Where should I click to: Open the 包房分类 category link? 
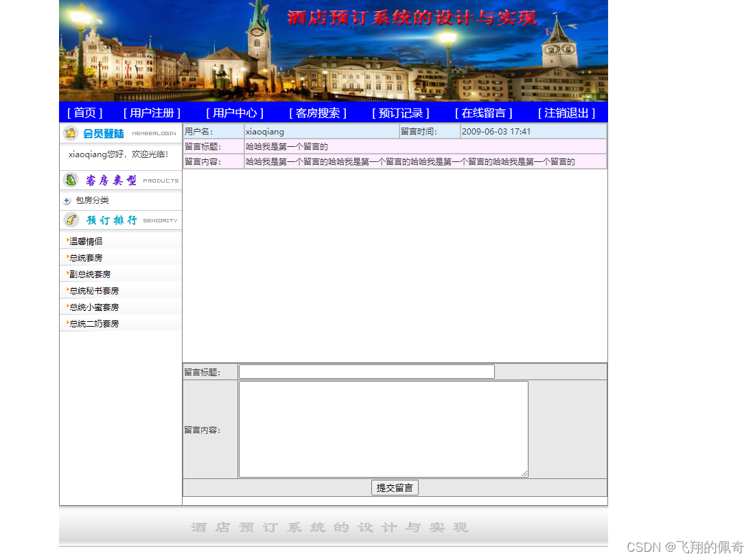[93, 200]
